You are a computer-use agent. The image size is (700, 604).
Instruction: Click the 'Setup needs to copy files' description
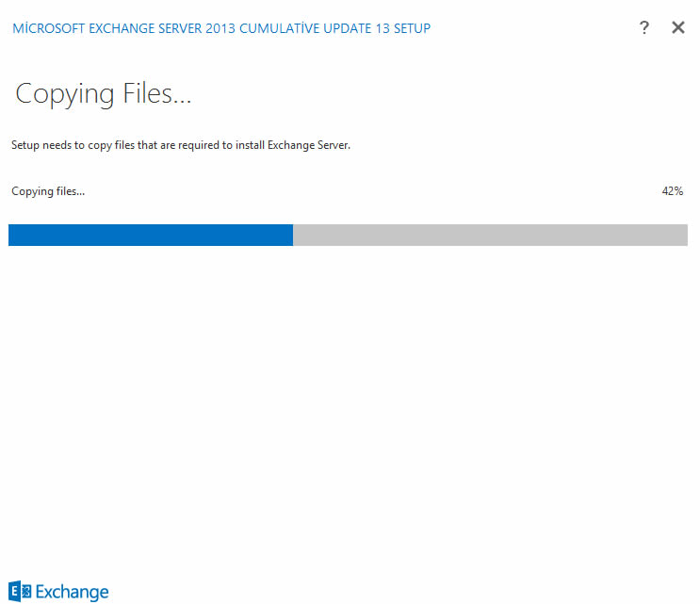(181, 145)
